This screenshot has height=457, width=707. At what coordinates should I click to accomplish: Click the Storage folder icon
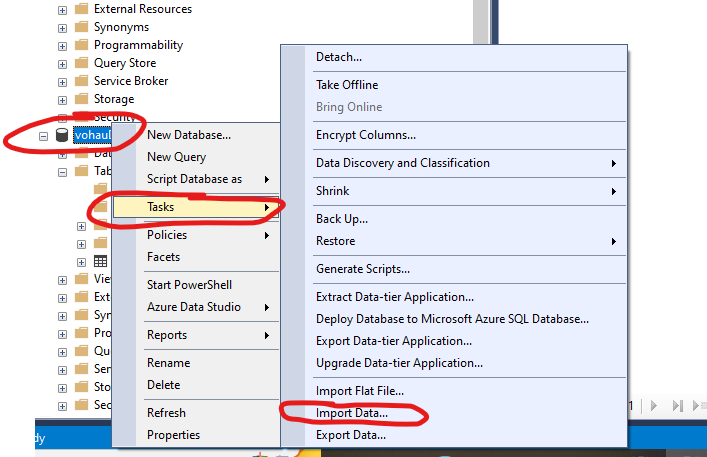pos(81,99)
